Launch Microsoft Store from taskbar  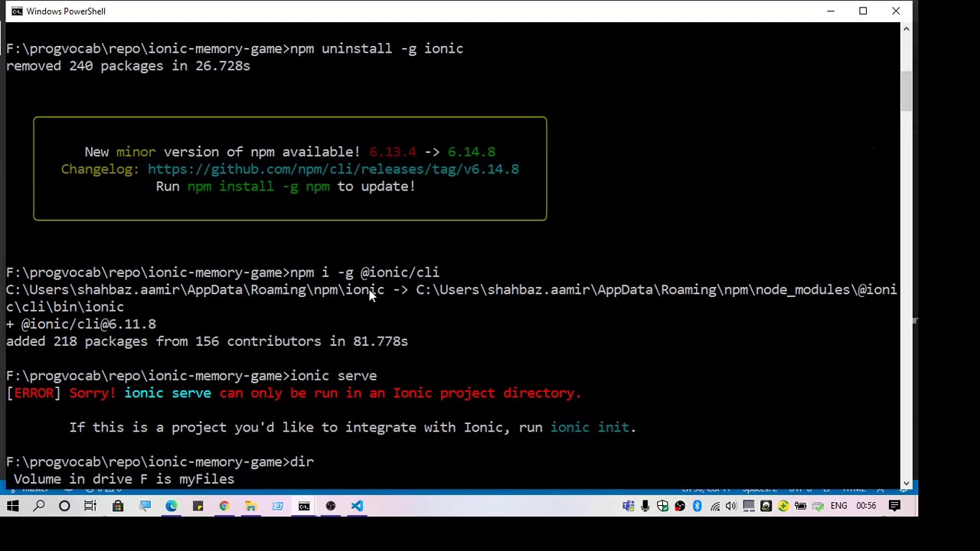[x=118, y=506]
